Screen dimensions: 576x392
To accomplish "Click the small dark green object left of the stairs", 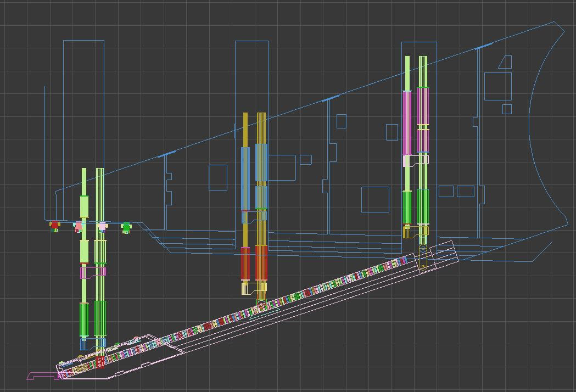I will pyautogui.click(x=126, y=227).
